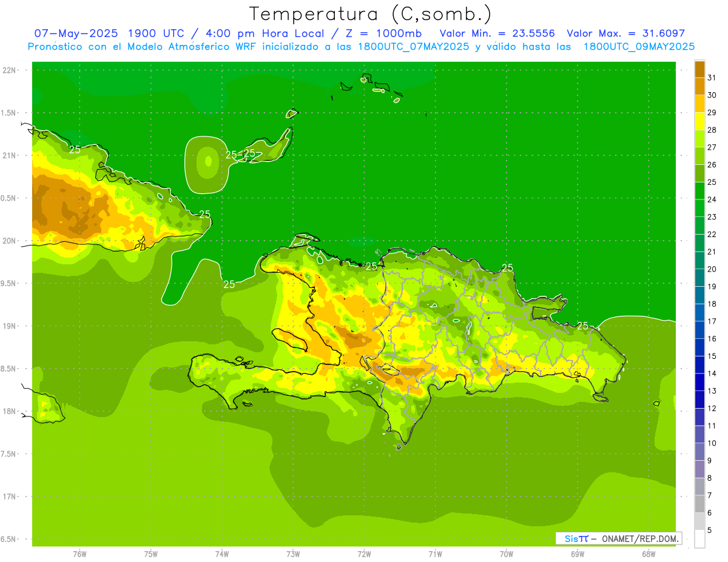Pick the legend swatch between 24 and 25

[x=699, y=190]
